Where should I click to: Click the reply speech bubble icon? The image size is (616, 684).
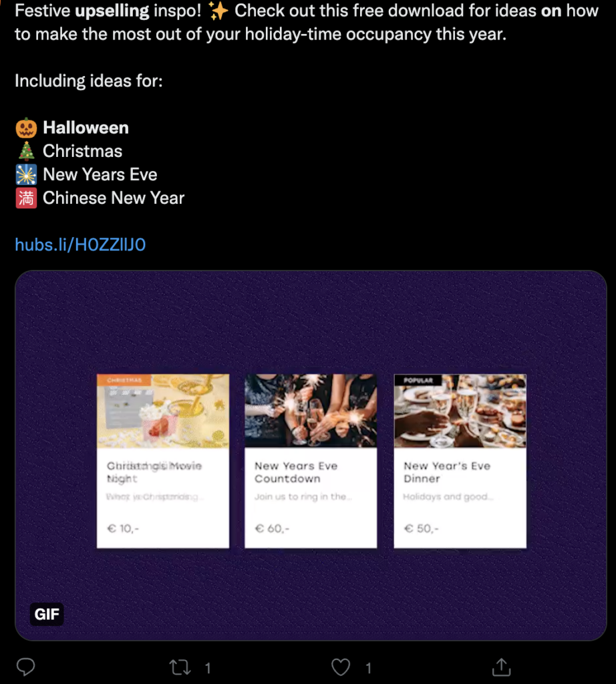coord(26,667)
